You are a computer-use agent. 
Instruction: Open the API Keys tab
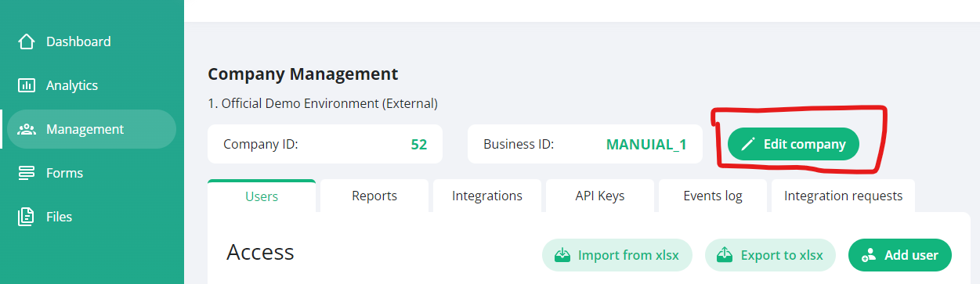(600, 196)
